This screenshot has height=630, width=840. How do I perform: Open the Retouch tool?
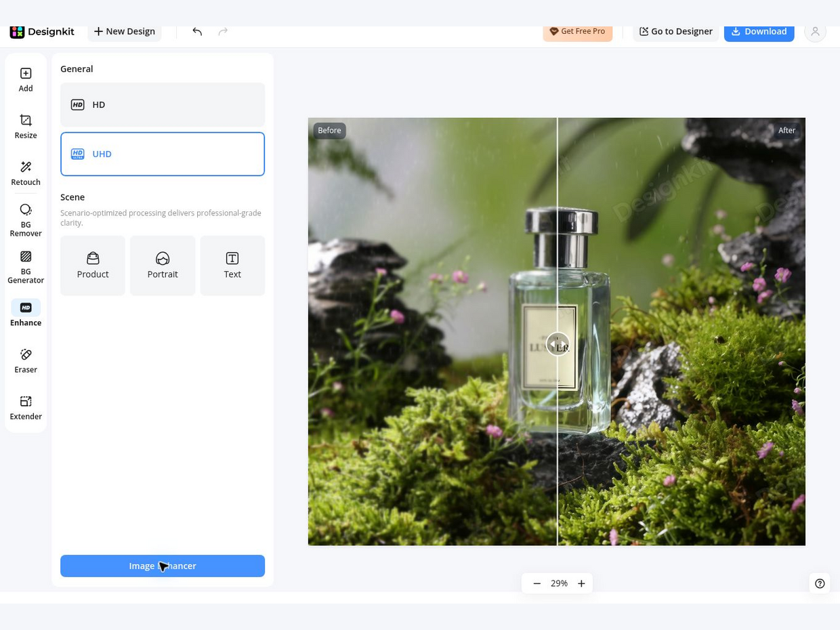(x=26, y=173)
